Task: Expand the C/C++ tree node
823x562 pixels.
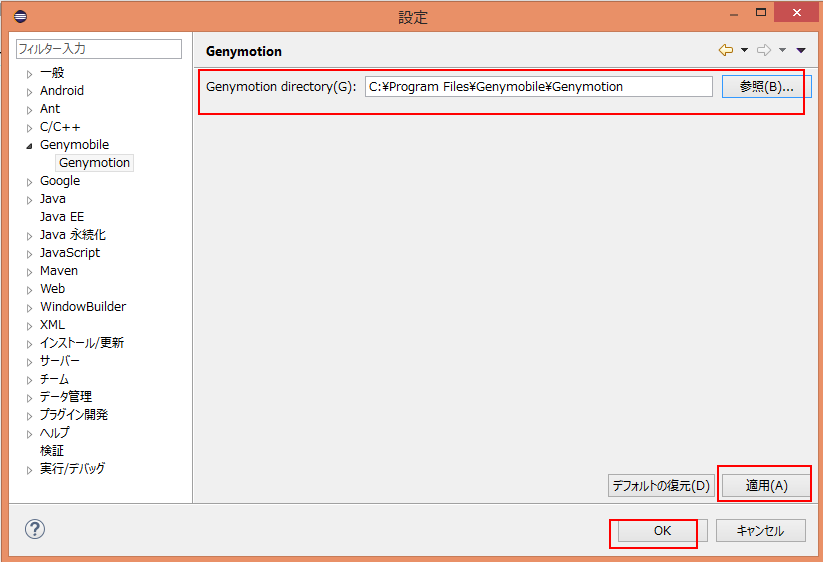Action: (x=29, y=128)
